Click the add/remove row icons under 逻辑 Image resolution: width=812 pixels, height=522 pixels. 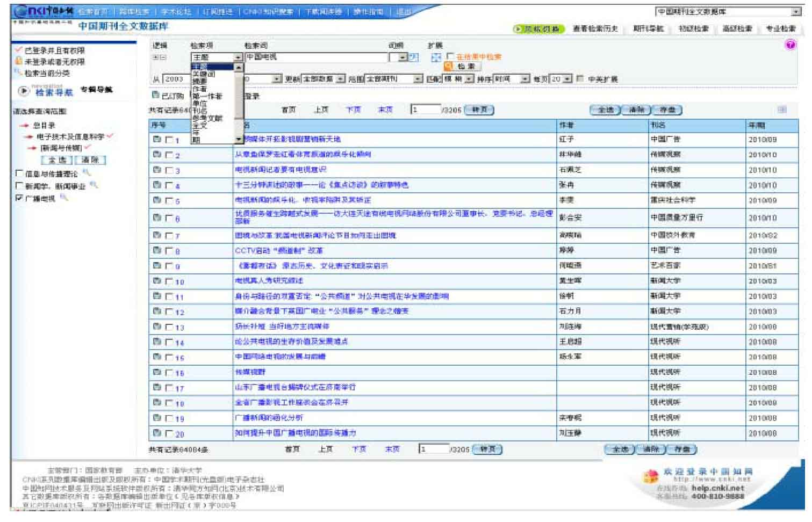[x=160, y=57]
